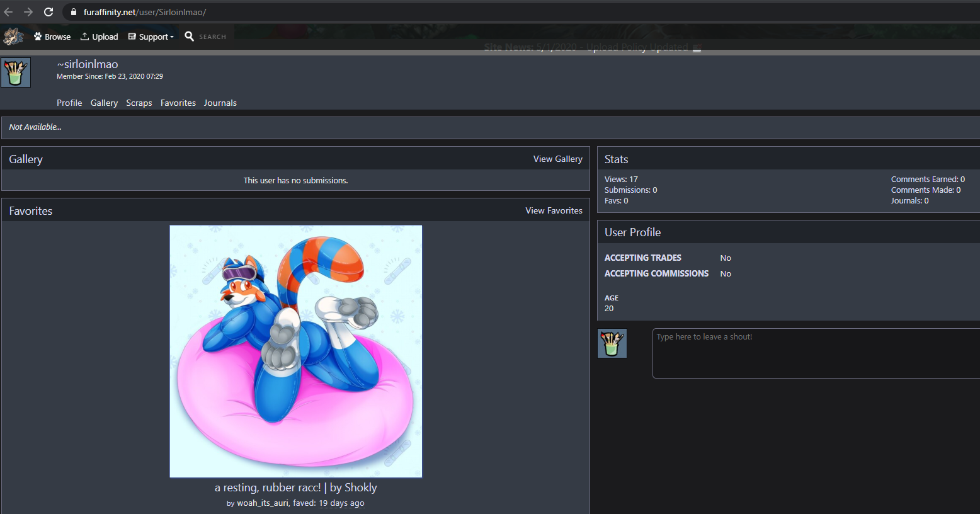Click the ACCEPTING COMMISSIONS label

(x=656, y=273)
